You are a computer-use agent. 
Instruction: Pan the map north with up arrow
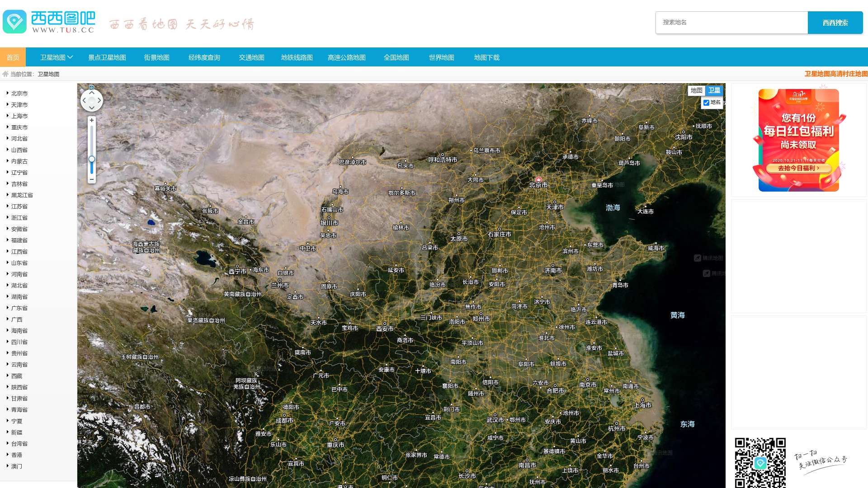pyautogui.click(x=92, y=93)
